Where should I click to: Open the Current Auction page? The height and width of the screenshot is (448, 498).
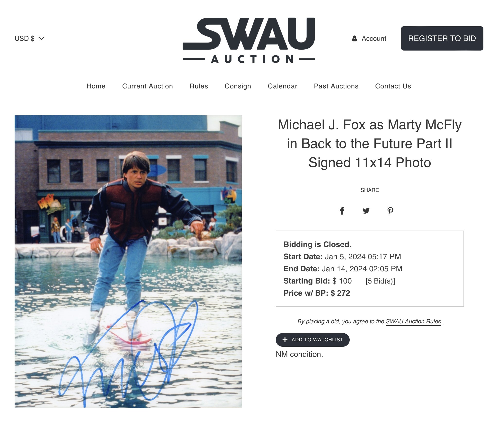pyautogui.click(x=147, y=86)
